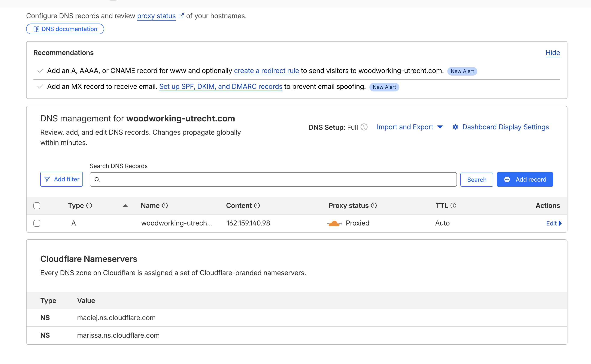
Task: Click the plus icon in Add record
Action: point(507,180)
